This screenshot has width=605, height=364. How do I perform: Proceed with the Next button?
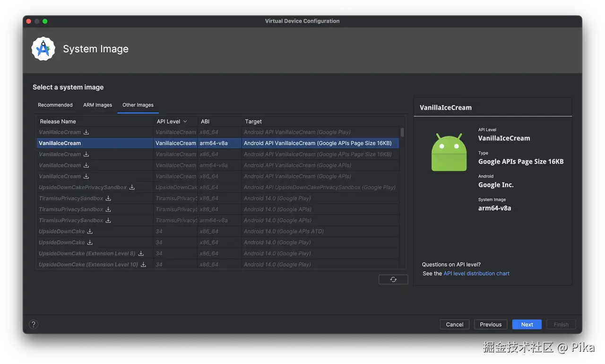[527, 324]
